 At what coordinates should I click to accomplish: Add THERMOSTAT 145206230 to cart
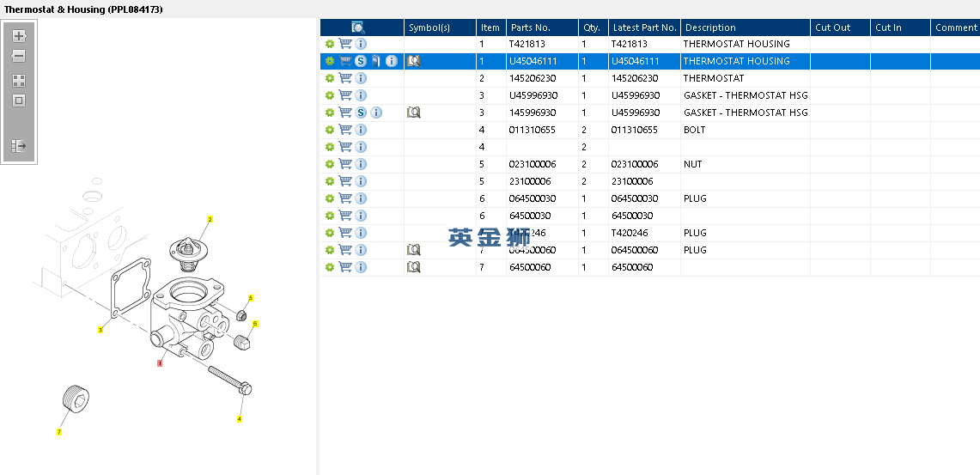[x=345, y=78]
